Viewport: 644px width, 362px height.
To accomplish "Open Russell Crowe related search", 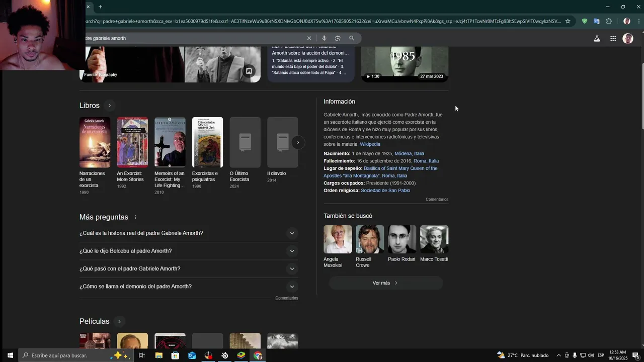I will coord(369,246).
